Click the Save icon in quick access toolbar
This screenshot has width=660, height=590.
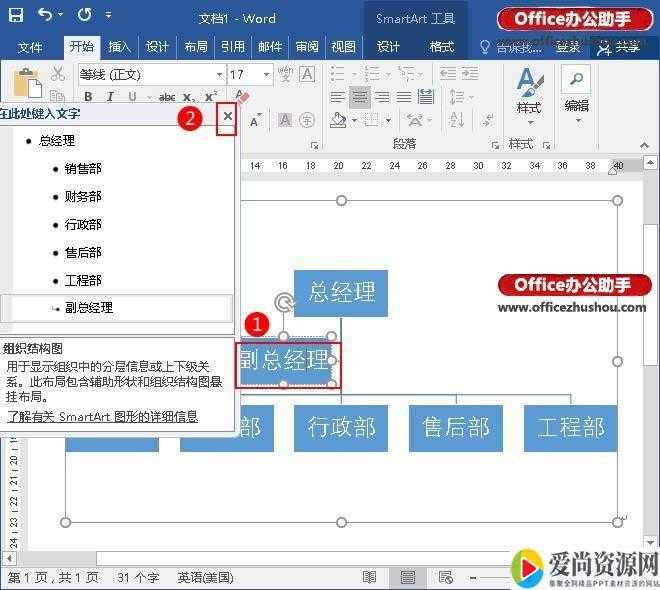[x=17, y=16]
